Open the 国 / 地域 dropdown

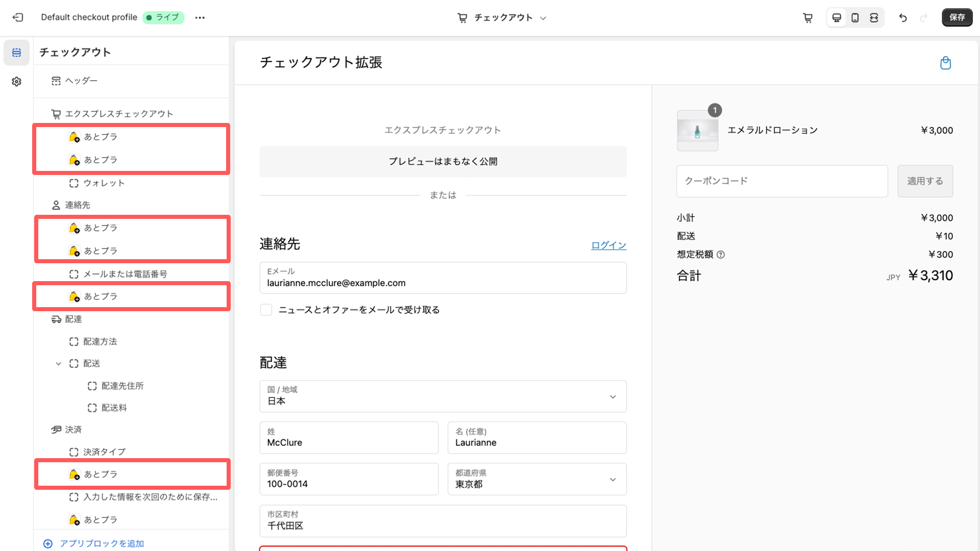(443, 396)
